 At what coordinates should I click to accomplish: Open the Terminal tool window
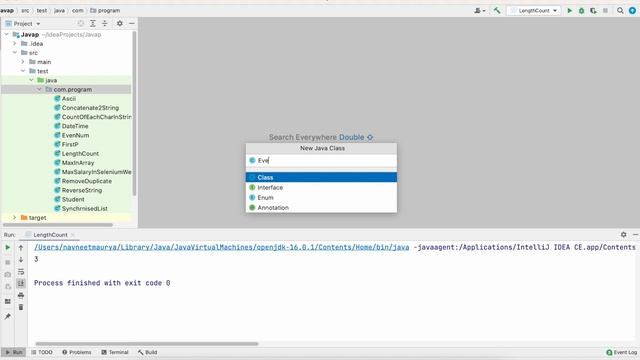tap(115, 352)
